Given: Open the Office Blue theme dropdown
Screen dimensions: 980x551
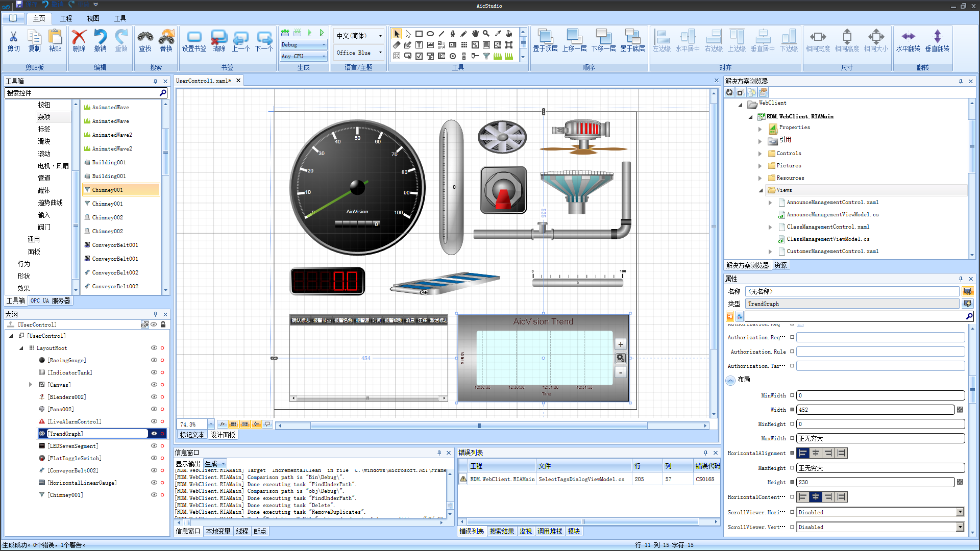Looking at the screenshot, I should click(x=359, y=53).
